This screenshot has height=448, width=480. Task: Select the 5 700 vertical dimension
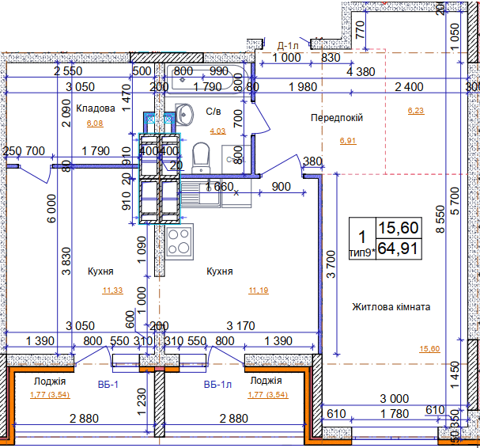[x=455, y=201]
